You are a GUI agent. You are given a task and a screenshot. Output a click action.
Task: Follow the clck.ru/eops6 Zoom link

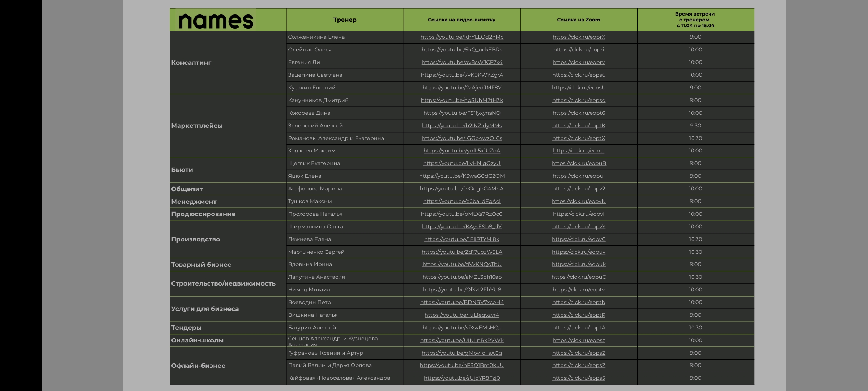click(579, 75)
